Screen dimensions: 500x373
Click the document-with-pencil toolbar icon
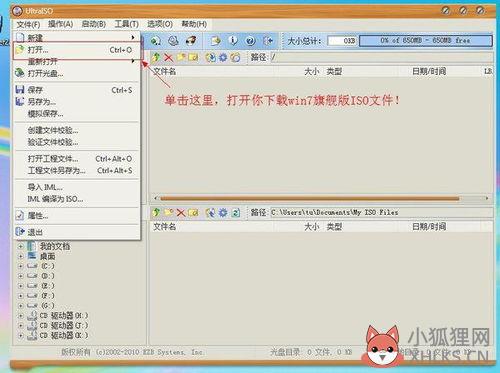[216, 41]
